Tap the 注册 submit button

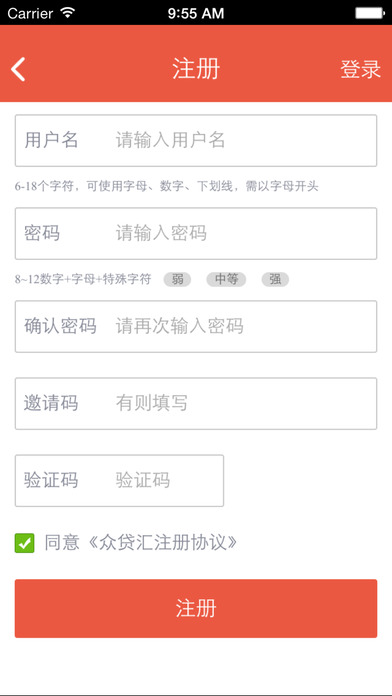tap(196, 608)
